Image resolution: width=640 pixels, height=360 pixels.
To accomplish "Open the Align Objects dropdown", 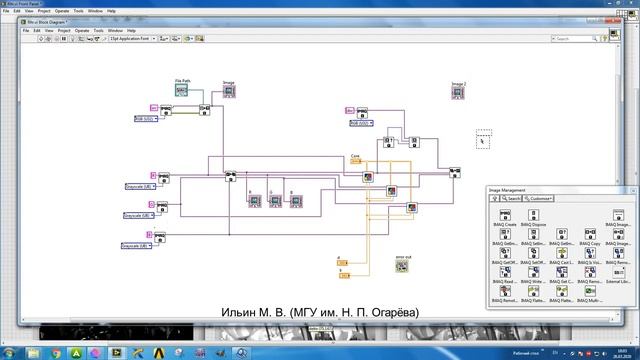I will point(164,38).
